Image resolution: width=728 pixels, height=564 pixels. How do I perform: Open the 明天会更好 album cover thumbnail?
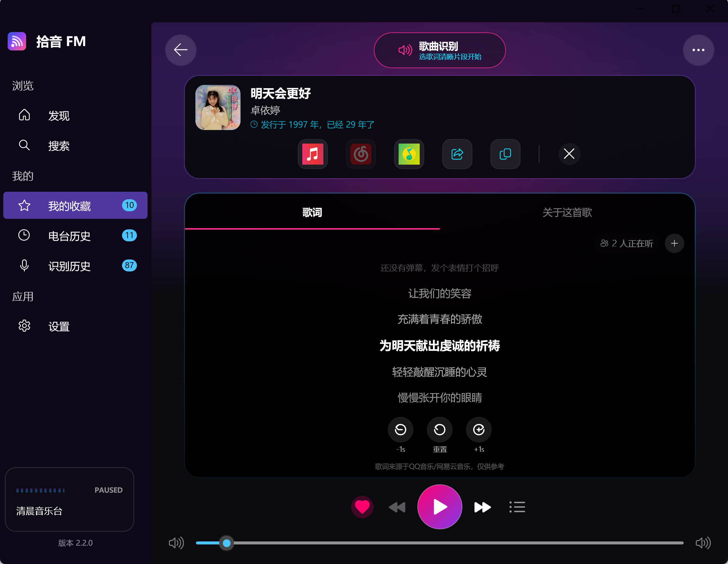pyautogui.click(x=218, y=107)
